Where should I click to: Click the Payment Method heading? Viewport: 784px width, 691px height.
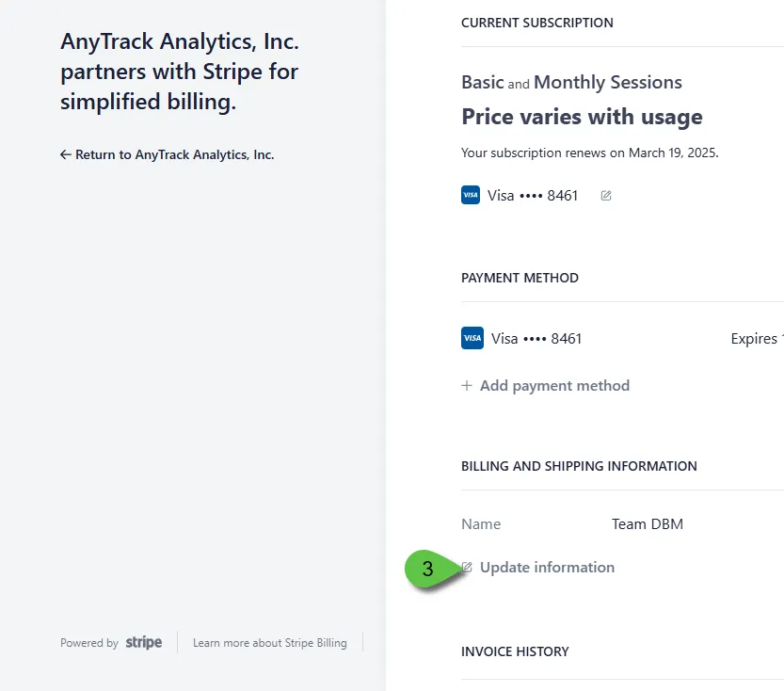click(520, 278)
